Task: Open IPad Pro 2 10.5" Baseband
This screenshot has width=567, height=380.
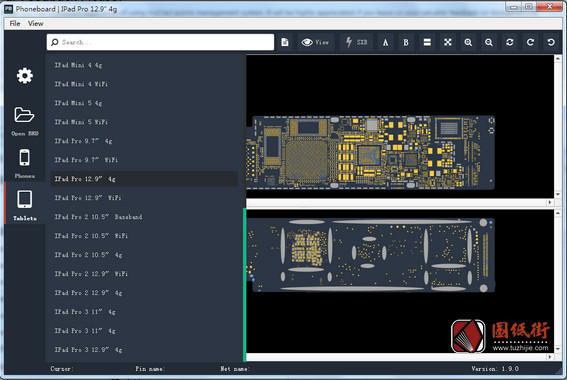Action: [144, 217]
